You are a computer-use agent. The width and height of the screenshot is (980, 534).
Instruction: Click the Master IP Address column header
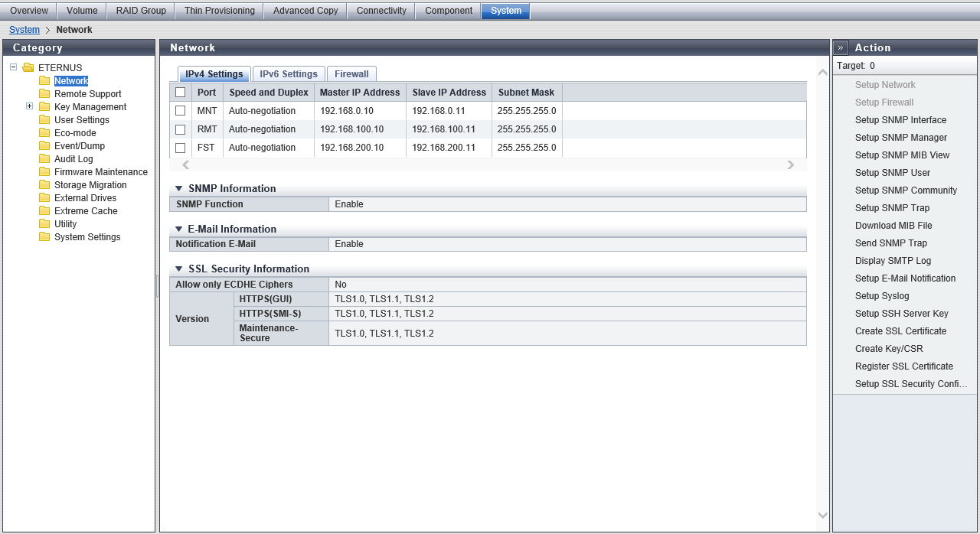[360, 93]
